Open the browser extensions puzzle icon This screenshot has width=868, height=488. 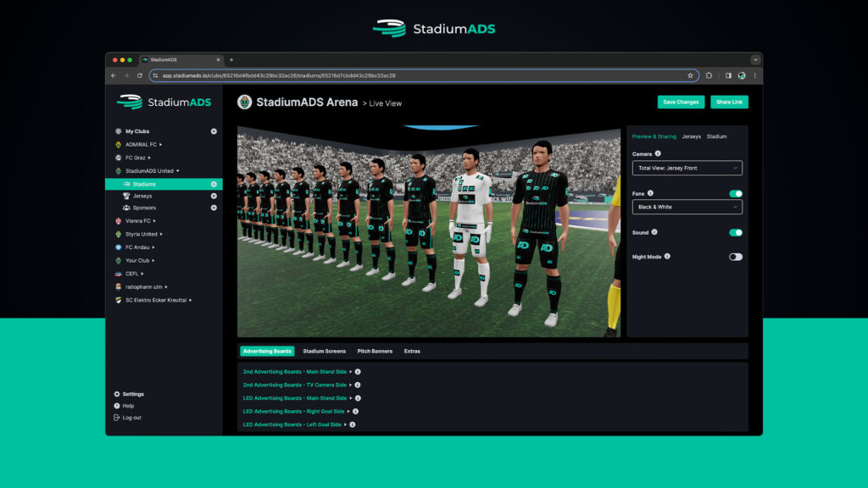[709, 75]
